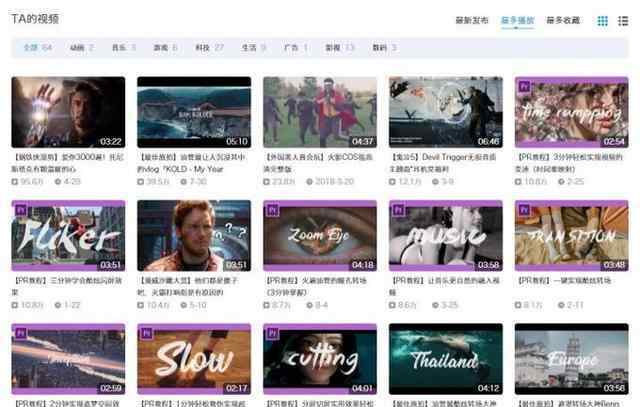
Task: Open the music tutorial thumbnail 03:58
Action: click(446, 236)
